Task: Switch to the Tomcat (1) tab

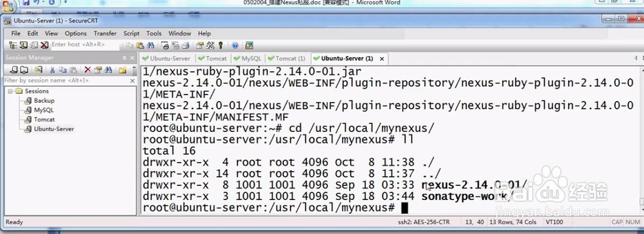Action: (287, 59)
